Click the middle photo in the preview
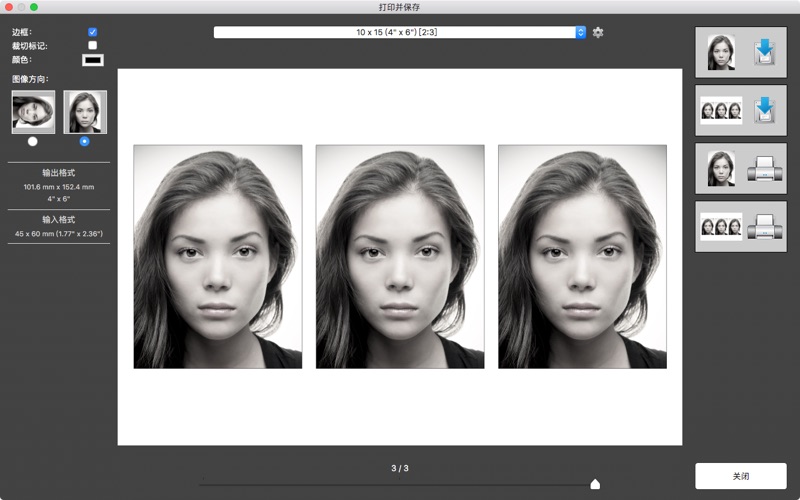800x500 pixels. [x=400, y=256]
